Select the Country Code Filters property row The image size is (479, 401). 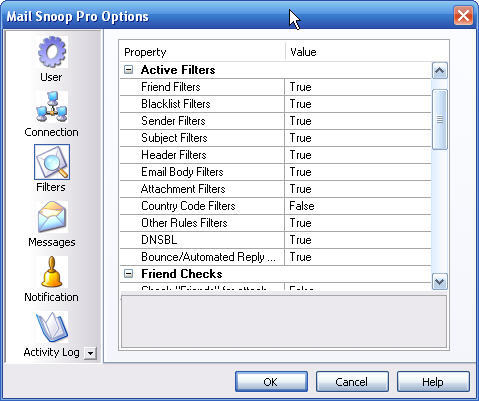tap(275, 206)
